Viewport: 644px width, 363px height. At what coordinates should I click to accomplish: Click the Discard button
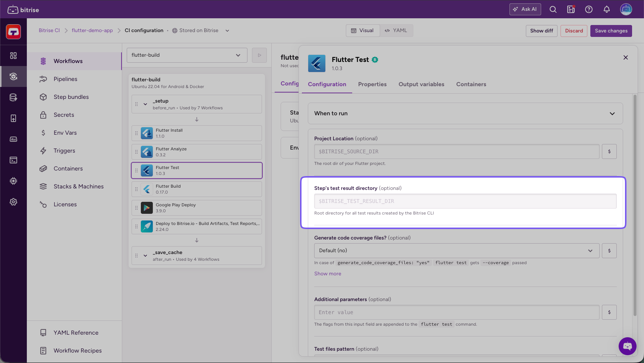click(x=574, y=31)
